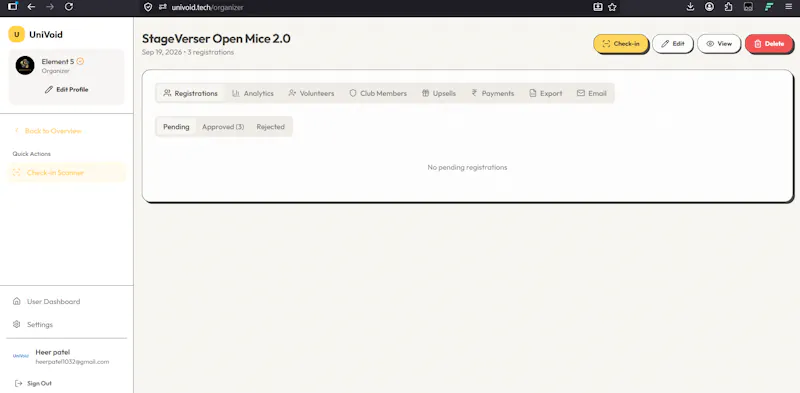Switch to the Club Members tab
800x393 pixels.
pyautogui.click(x=378, y=93)
